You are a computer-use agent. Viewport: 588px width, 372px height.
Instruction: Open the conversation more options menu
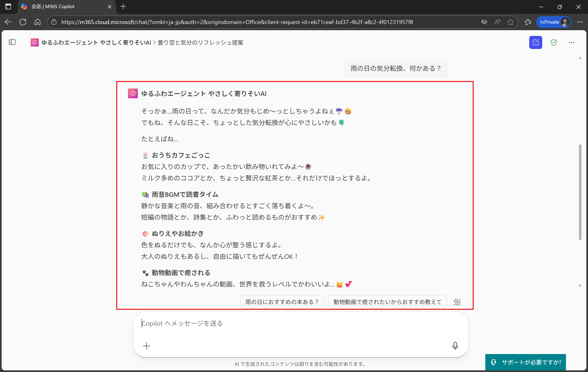click(572, 42)
